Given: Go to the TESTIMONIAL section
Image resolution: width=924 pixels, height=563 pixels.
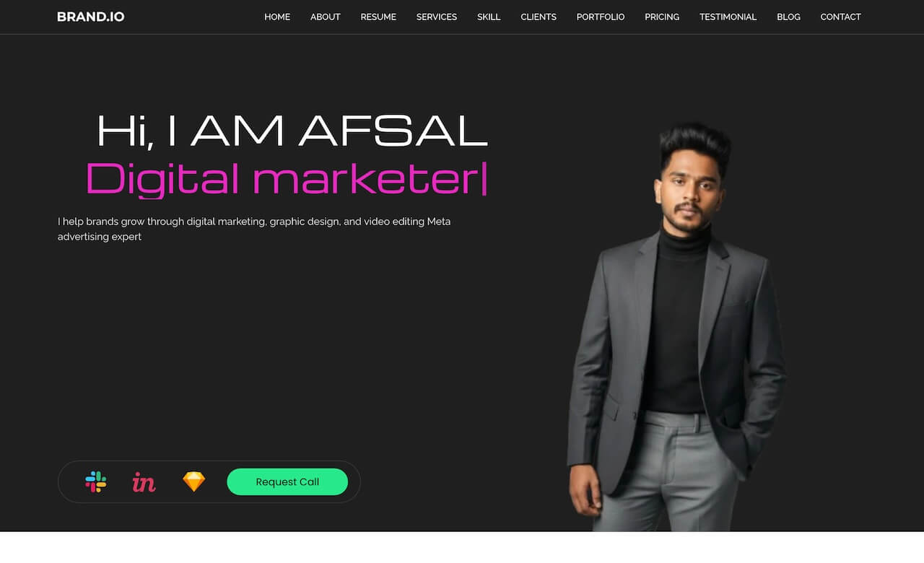Looking at the screenshot, I should point(728,17).
